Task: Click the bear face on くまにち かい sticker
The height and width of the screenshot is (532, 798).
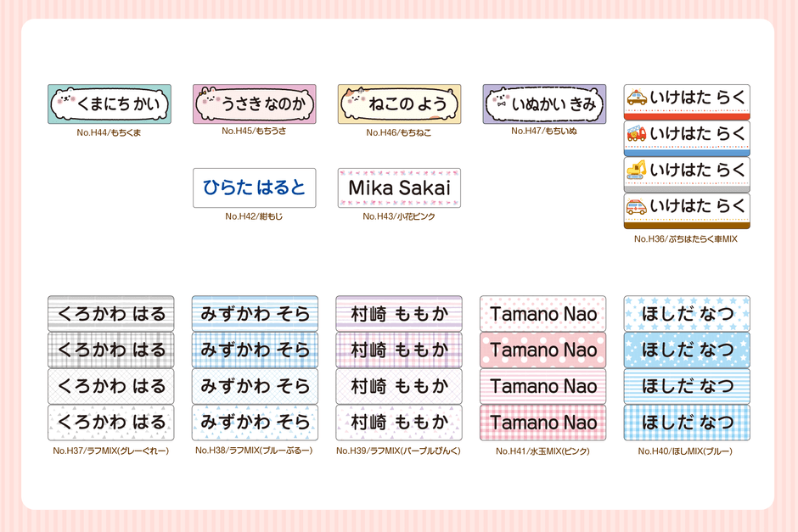Action: [x=65, y=104]
